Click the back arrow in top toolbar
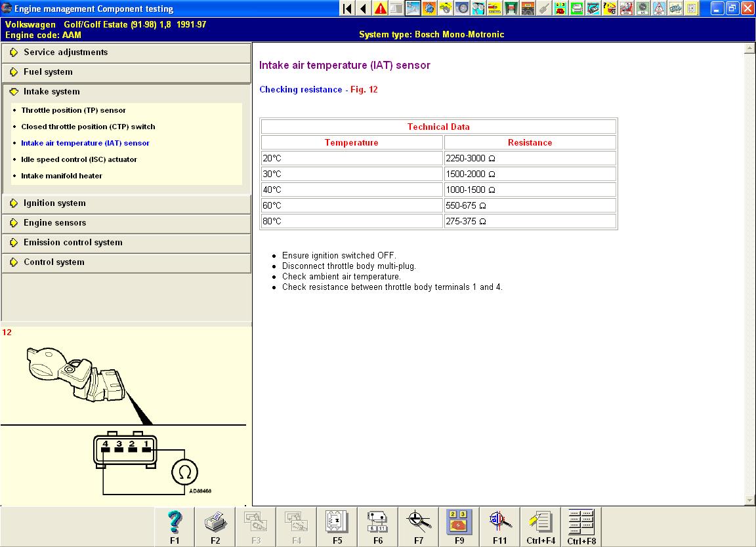Screen dimensions: 756x547 363,9
